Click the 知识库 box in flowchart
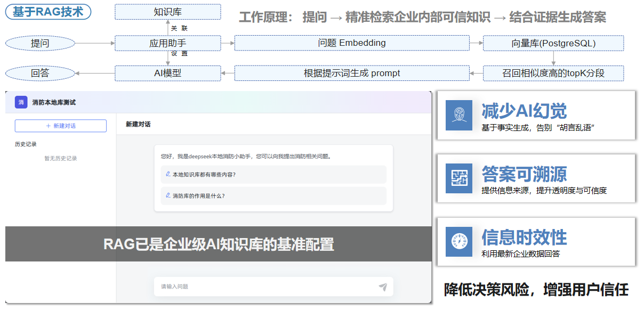The height and width of the screenshot is (311, 644). click(167, 12)
